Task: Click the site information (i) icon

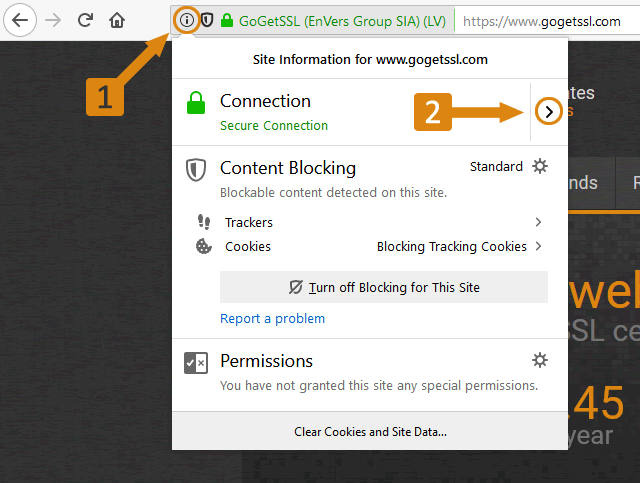Action: [186, 20]
